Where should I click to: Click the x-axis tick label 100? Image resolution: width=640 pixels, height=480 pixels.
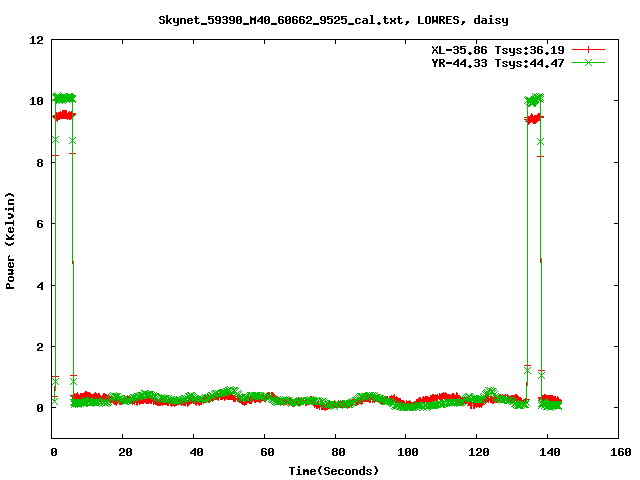coord(408,452)
